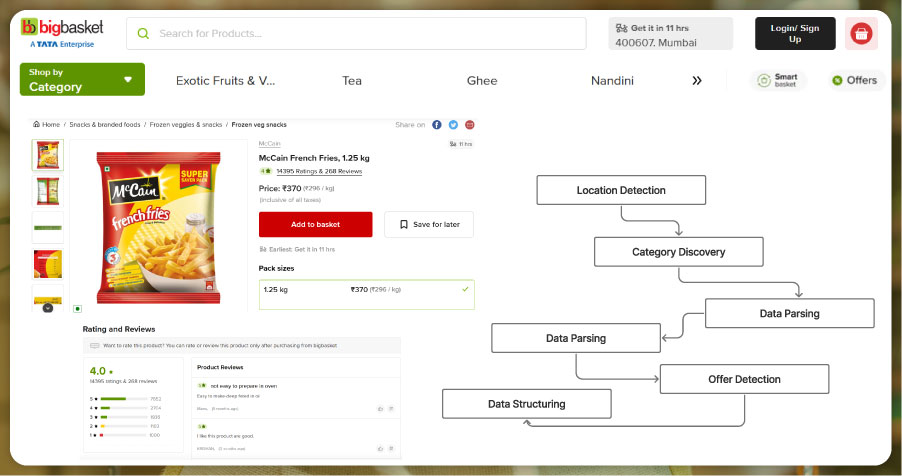Click the Add to basket button
This screenshot has height=476, width=902.
[x=315, y=224]
